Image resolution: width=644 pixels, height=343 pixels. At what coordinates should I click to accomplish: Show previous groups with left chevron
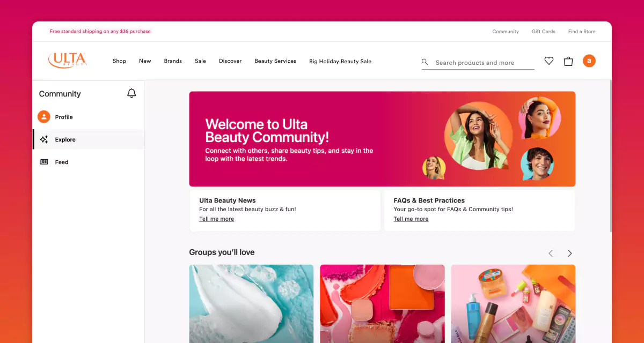[x=551, y=253]
